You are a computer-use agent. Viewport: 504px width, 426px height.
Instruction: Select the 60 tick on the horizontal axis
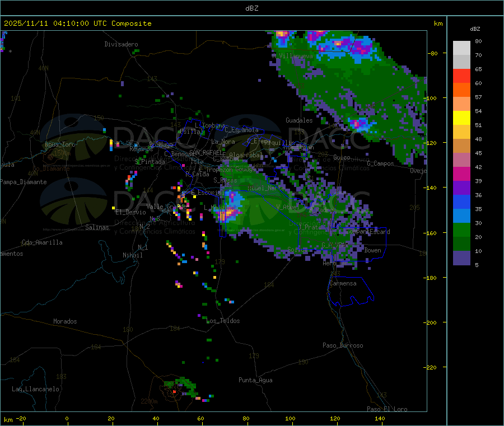click(x=201, y=419)
